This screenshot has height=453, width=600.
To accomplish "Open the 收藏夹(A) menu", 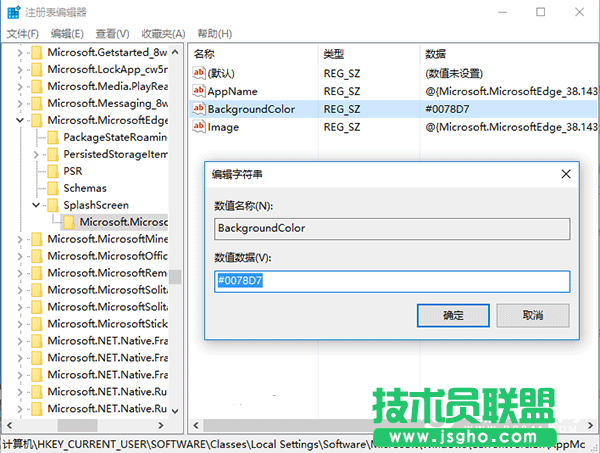I will 163,34.
